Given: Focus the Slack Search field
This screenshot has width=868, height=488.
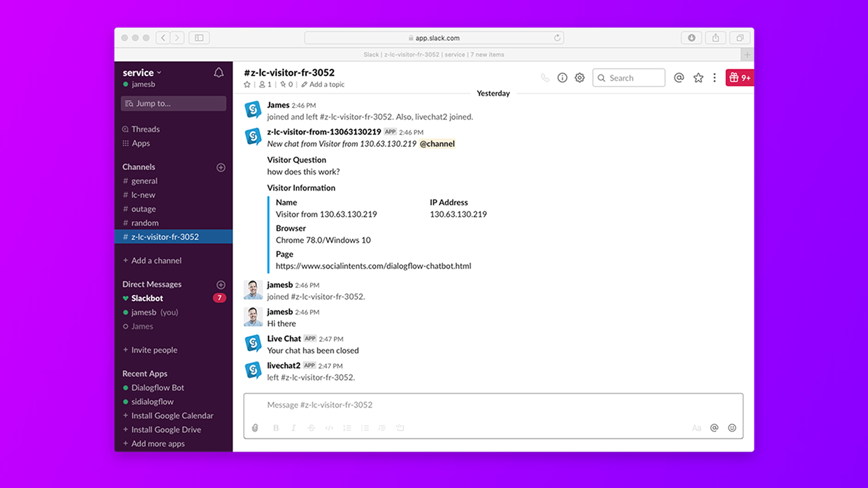Looking at the screenshot, I should coord(629,78).
